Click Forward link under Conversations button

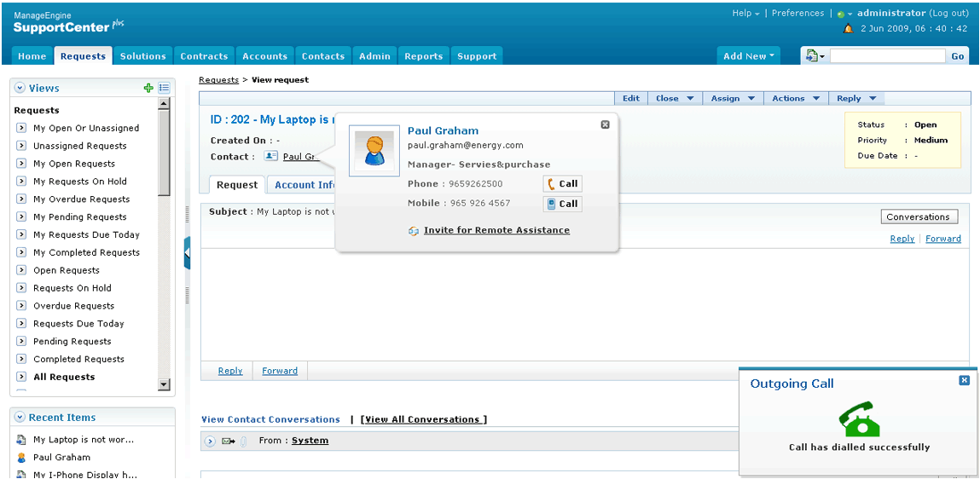[943, 239]
